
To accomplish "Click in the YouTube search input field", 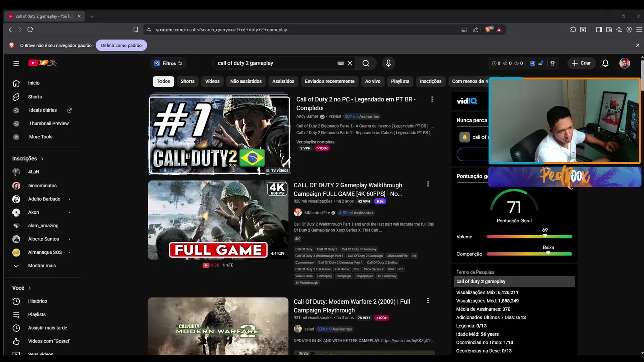I will (x=276, y=63).
